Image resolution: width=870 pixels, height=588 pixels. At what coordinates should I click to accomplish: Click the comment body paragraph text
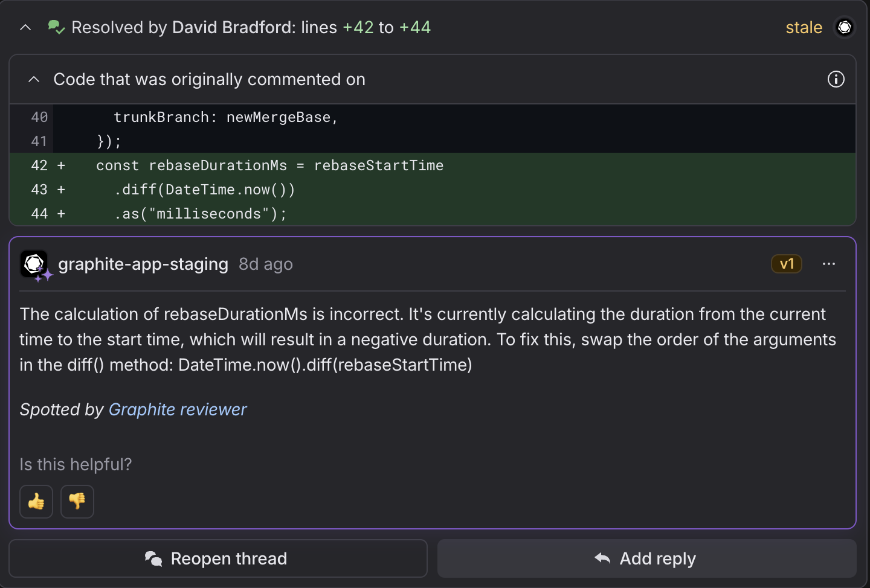point(428,339)
